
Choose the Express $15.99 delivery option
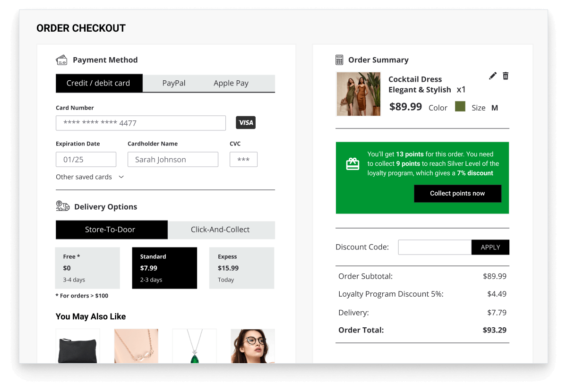coord(241,268)
